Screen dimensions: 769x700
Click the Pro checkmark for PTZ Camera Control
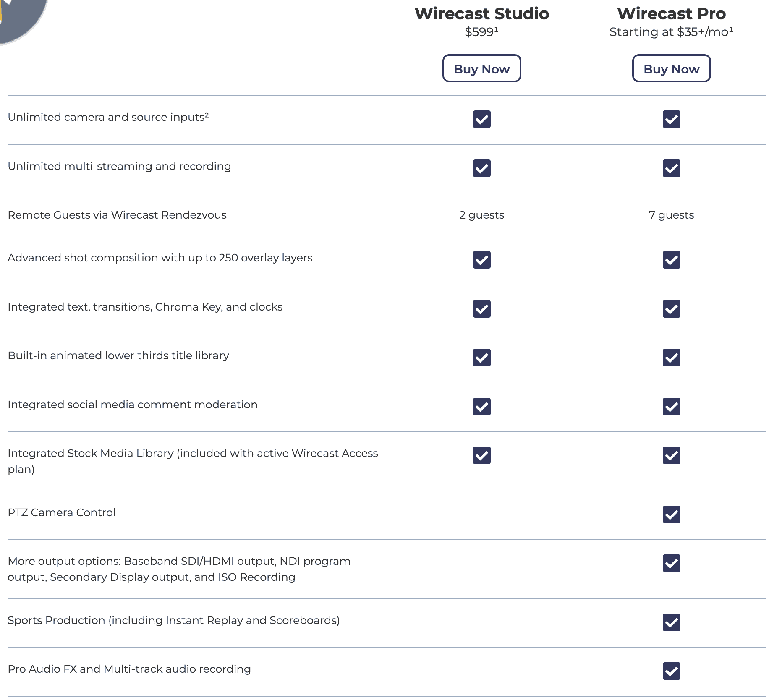point(671,515)
